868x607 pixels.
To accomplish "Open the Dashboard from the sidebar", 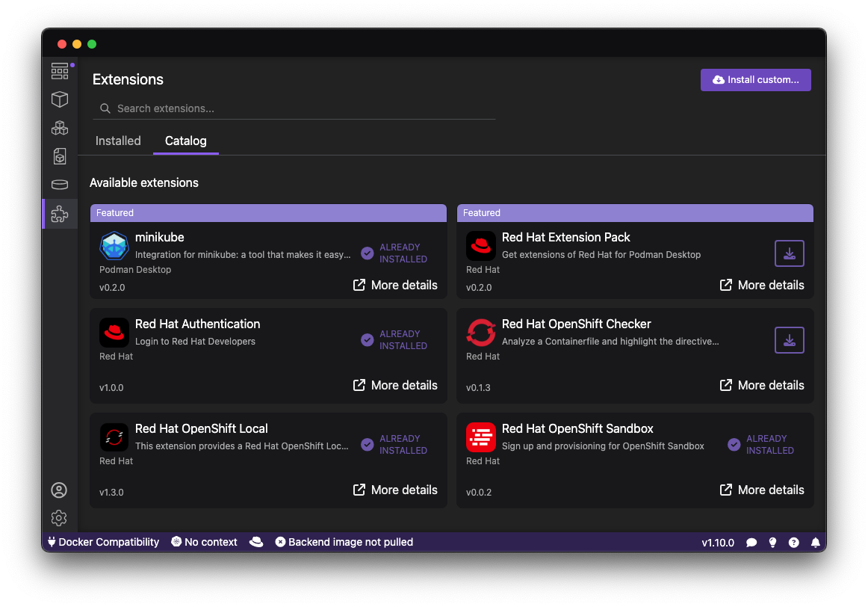I will [60, 71].
